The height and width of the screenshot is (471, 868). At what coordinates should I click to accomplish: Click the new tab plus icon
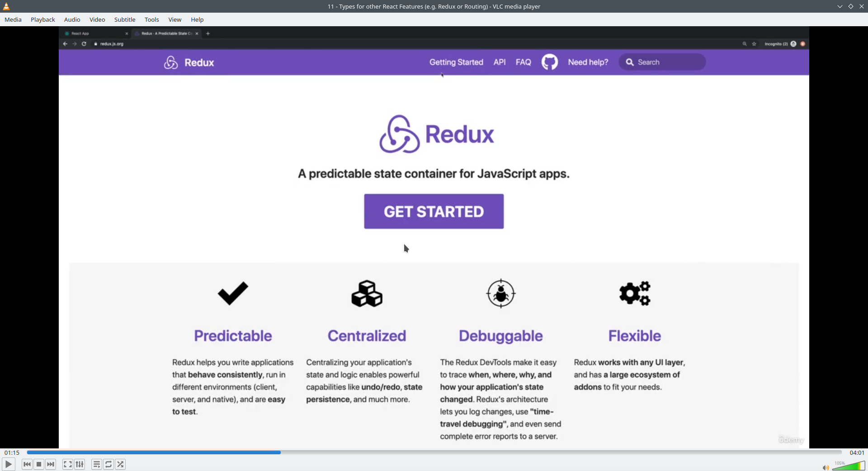[208, 33]
